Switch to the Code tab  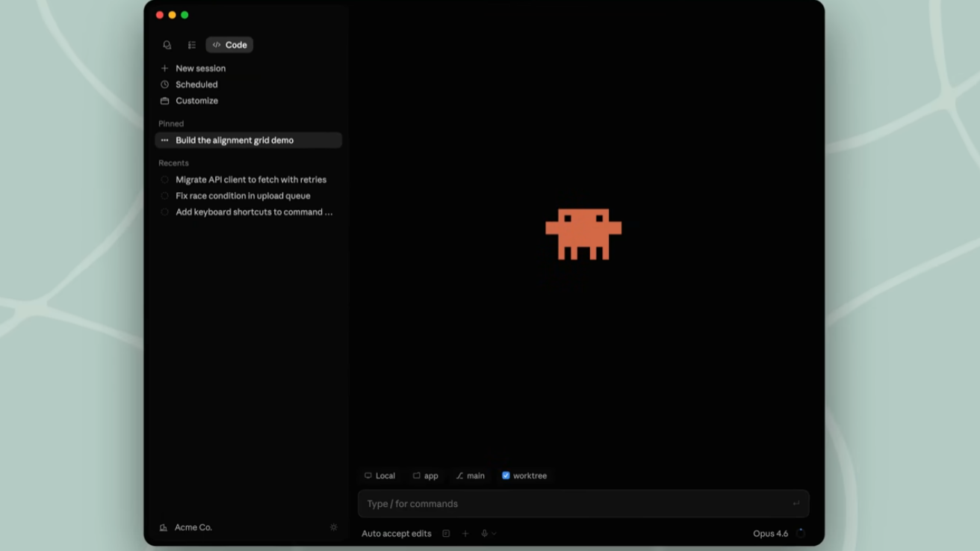[x=229, y=45]
